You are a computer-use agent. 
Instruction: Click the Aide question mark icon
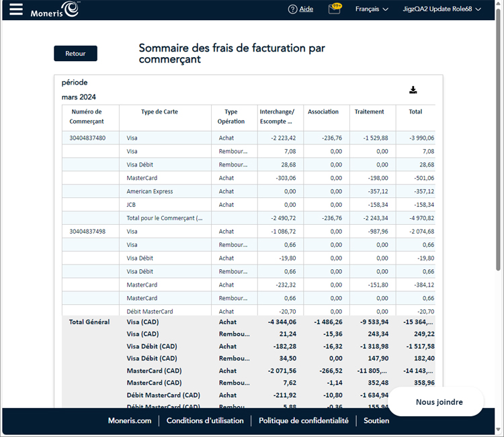coord(292,9)
